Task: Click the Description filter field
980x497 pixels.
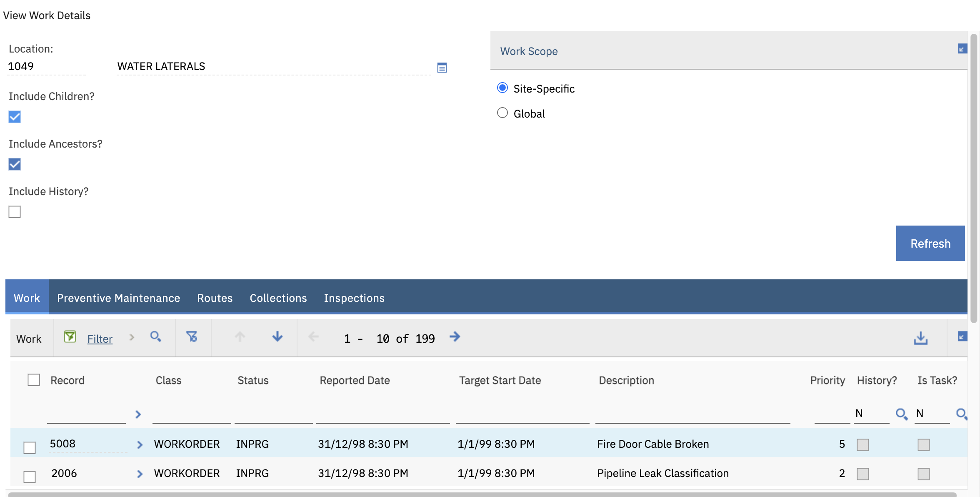Action: pos(692,414)
